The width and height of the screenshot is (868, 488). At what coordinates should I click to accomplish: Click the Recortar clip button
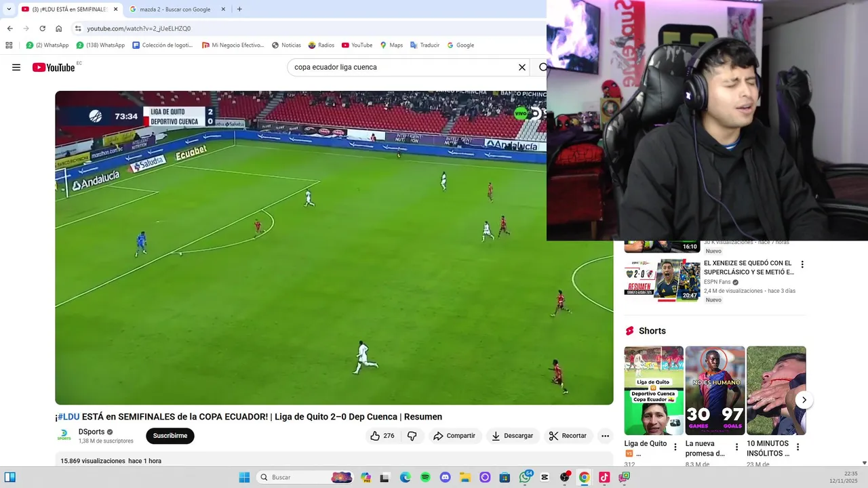click(x=568, y=436)
